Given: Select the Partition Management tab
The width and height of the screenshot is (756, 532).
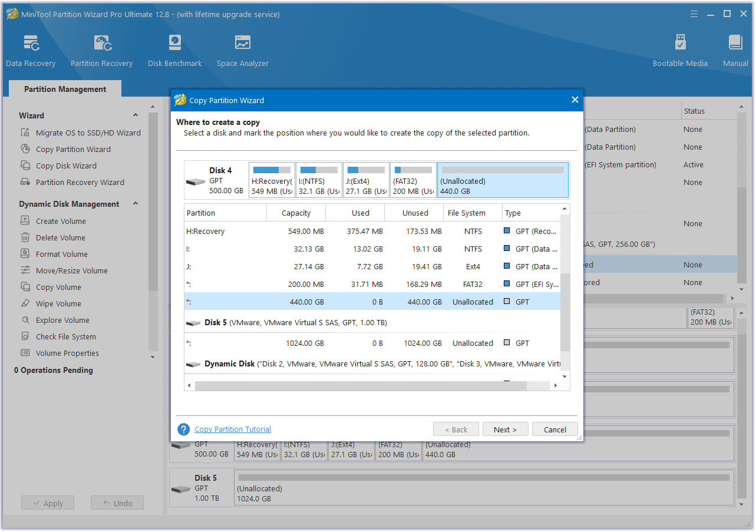Looking at the screenshot, I should (x=65, y=89).
